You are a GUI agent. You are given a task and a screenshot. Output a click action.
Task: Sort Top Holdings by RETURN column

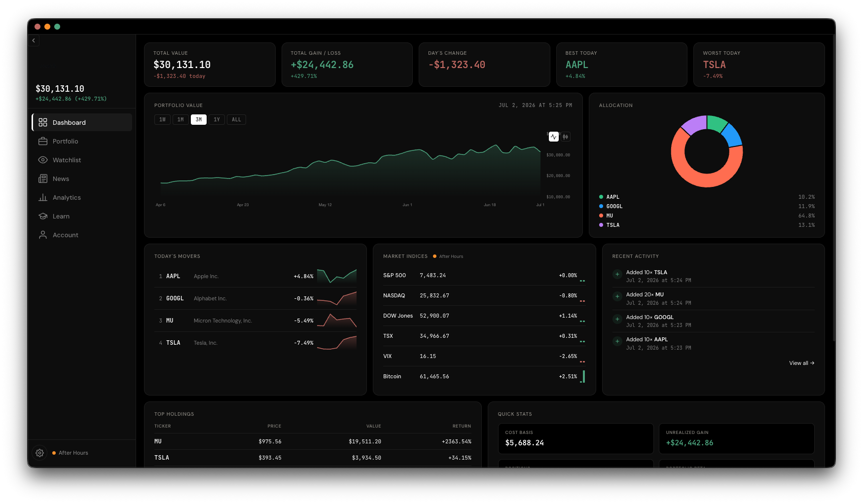pyautogui.click(x=462, y=426)
